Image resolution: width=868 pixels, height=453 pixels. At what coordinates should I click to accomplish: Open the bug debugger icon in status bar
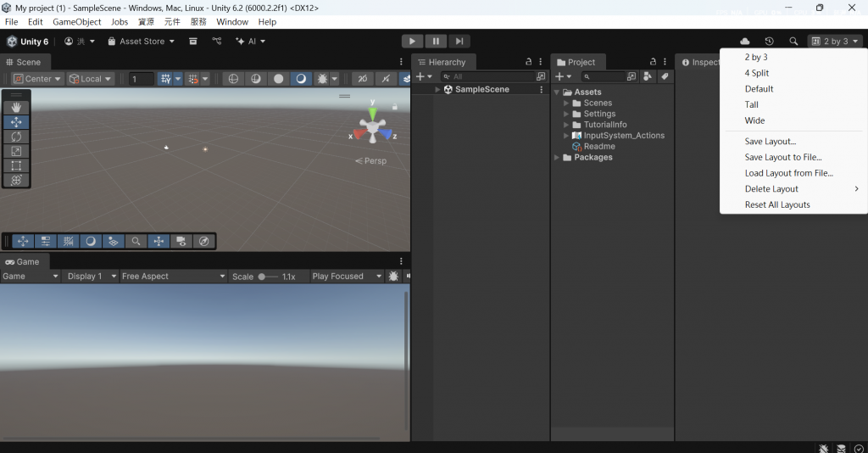(x=824, y=448)
